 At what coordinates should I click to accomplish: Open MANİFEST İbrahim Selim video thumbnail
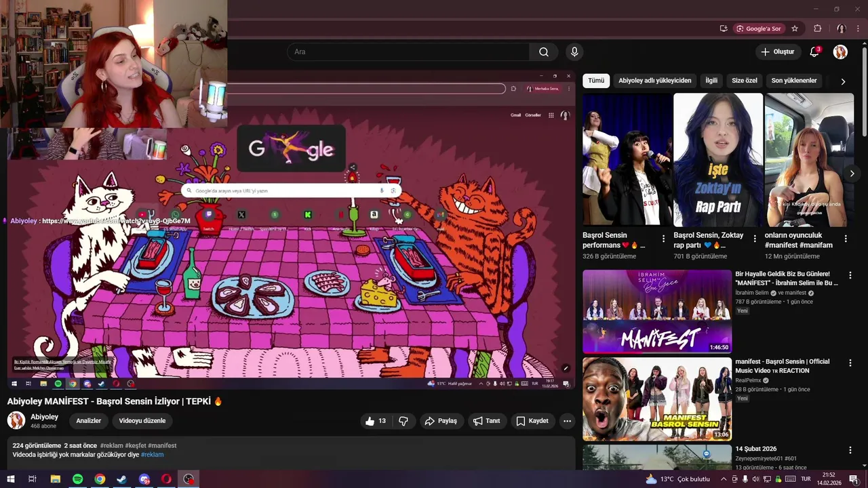click(x=657, y=312)
